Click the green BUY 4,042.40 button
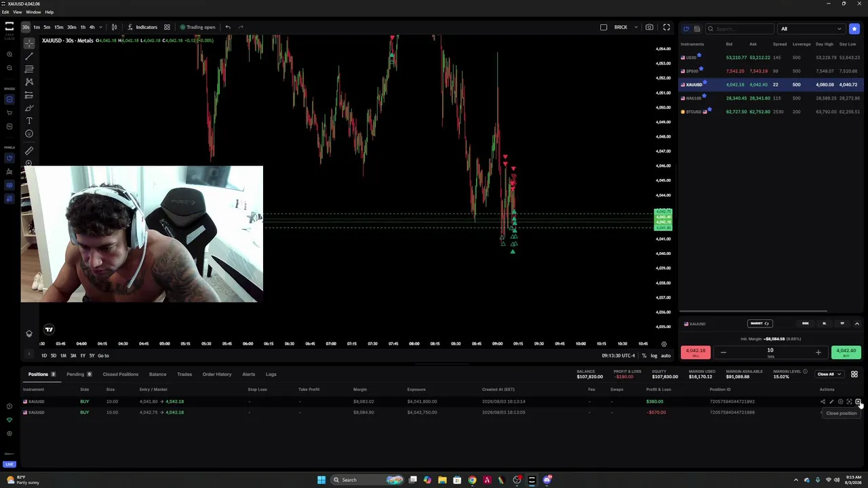 846,352
